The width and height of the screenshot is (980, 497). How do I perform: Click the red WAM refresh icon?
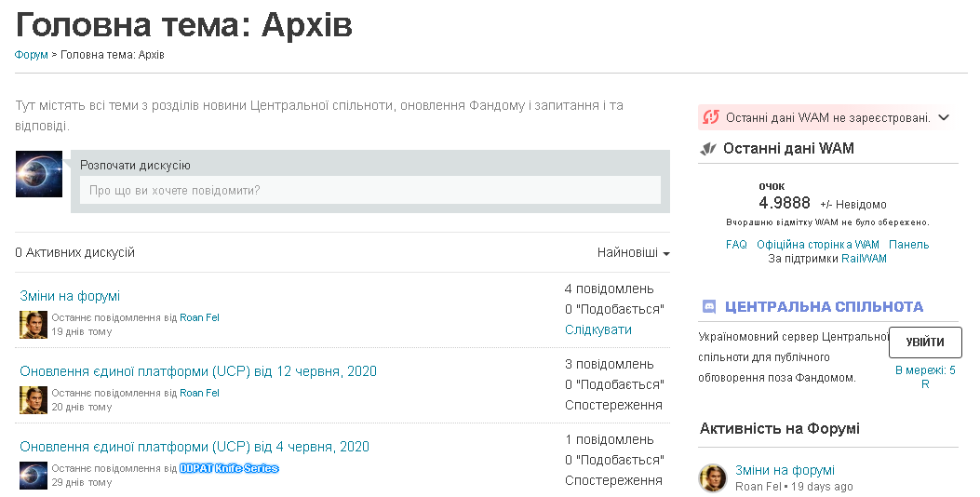pos(711,117)
